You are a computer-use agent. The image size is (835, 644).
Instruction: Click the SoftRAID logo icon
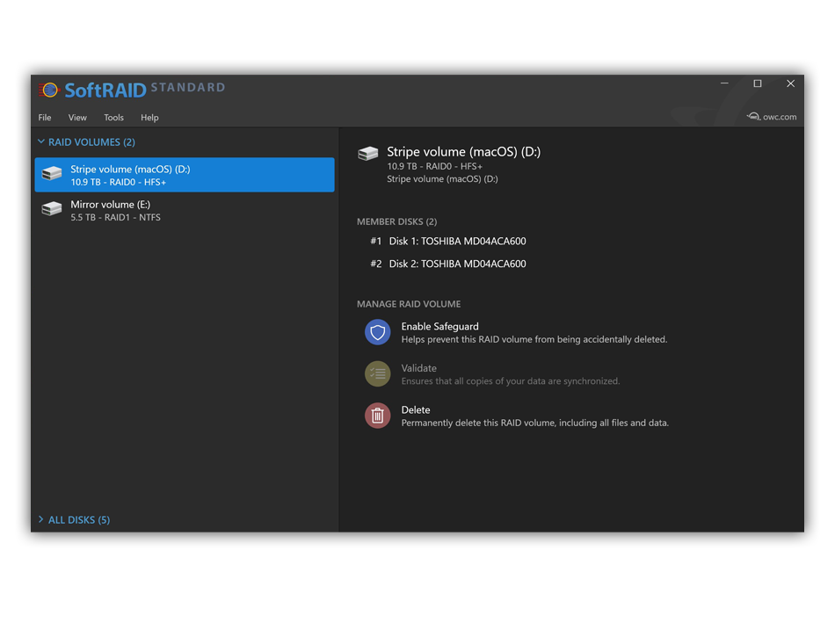point(49,90)
